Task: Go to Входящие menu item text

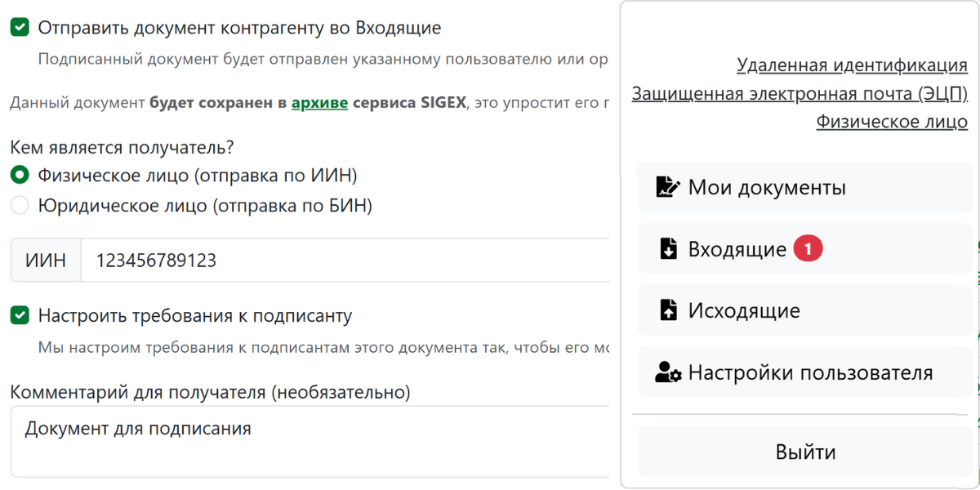Action: point(737,249)
